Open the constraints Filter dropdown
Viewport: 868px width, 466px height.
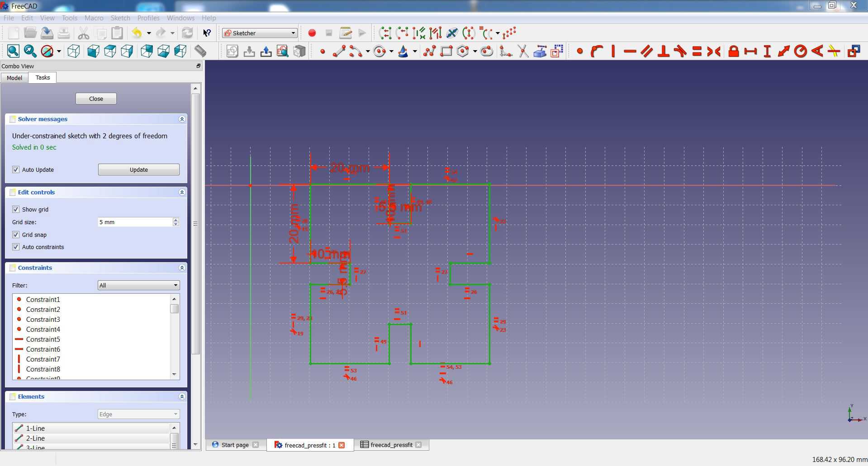138,285
